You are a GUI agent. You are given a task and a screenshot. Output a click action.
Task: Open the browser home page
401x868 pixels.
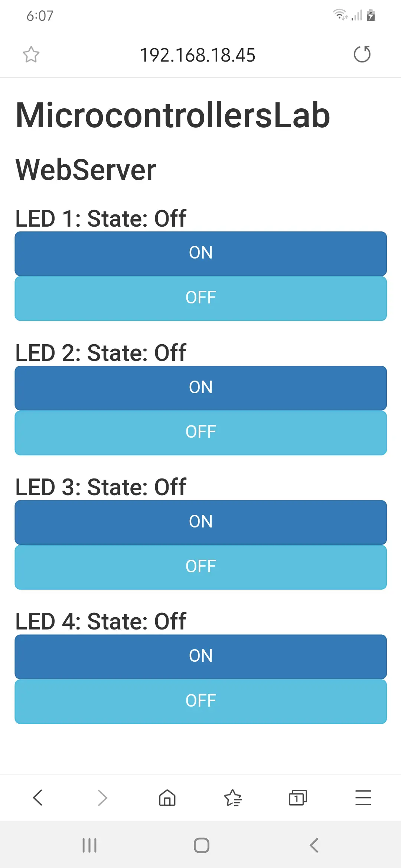[167, 798]
